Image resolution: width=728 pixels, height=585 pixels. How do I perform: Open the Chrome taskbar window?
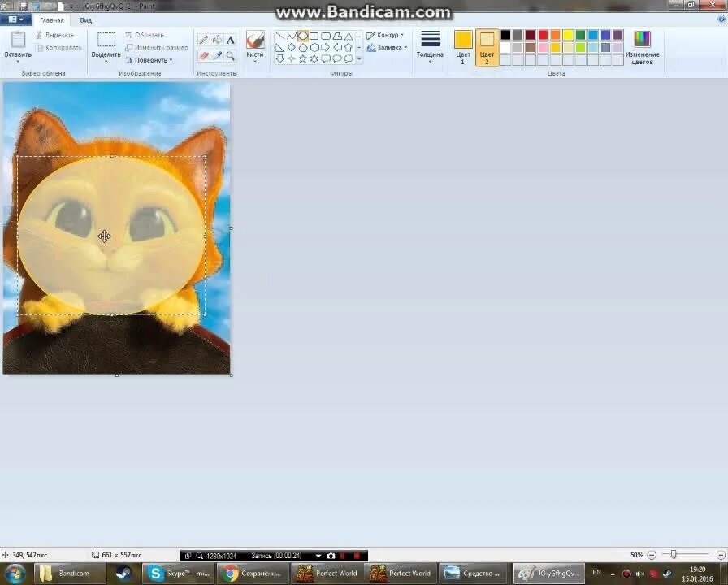pos(252,574)
